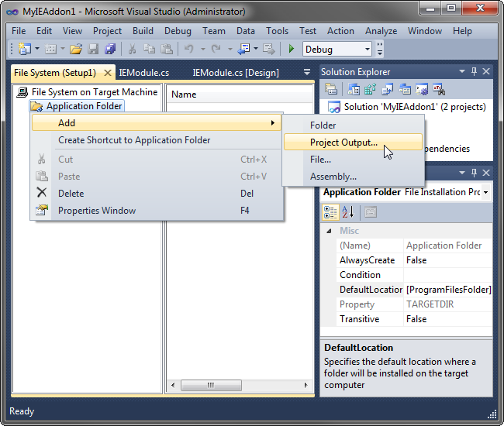The height and width of the screenshot is (426, 504).
Task: Click the New Project toolbar icon
Action: (x=25, y=49)
